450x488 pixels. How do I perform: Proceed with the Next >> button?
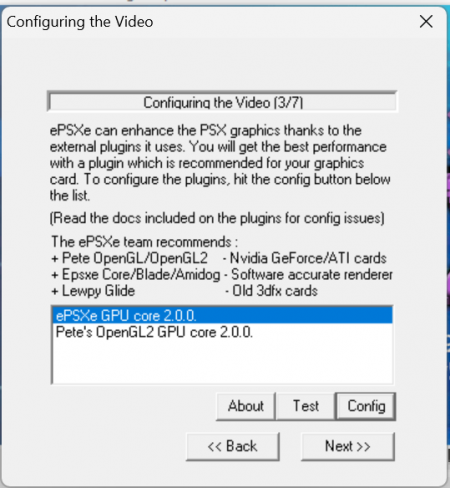[348, 446]
